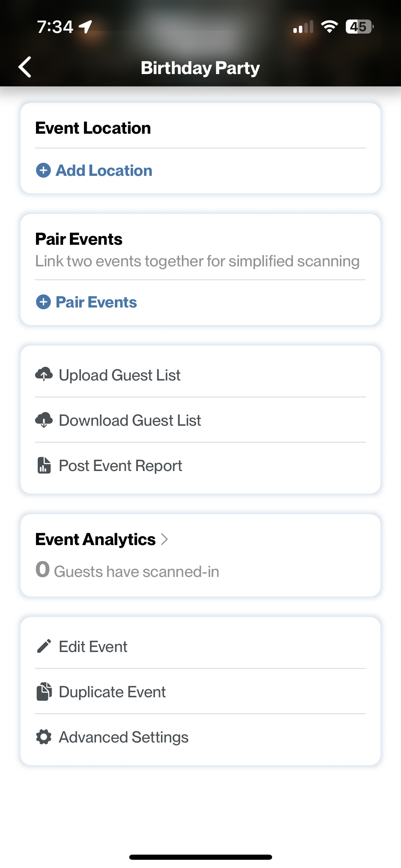Expand Event Analytics via the chevron
This screenshot has width=401, height=868.
pos(165,539)
